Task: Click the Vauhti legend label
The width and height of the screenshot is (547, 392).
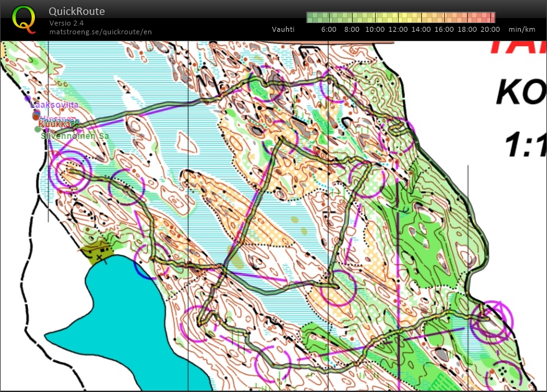Action: click(283, 29)
